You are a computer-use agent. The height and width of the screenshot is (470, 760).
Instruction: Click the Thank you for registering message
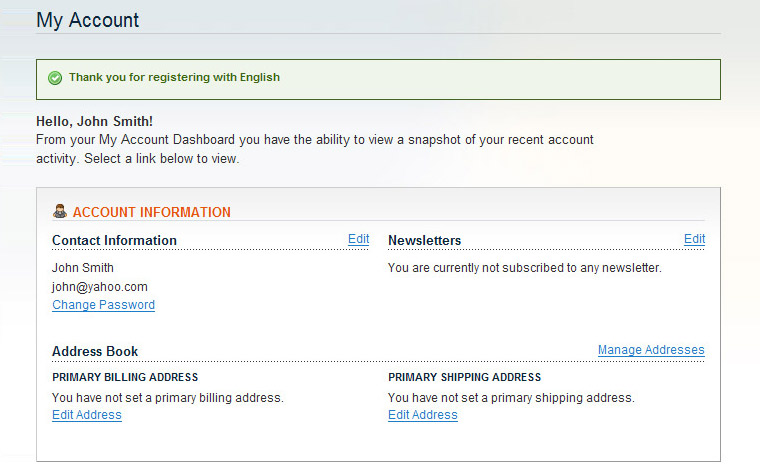174,78
